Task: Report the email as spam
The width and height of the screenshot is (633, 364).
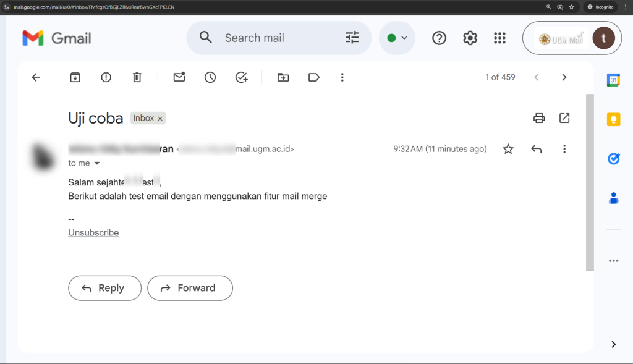Action: tap(106, 77)
